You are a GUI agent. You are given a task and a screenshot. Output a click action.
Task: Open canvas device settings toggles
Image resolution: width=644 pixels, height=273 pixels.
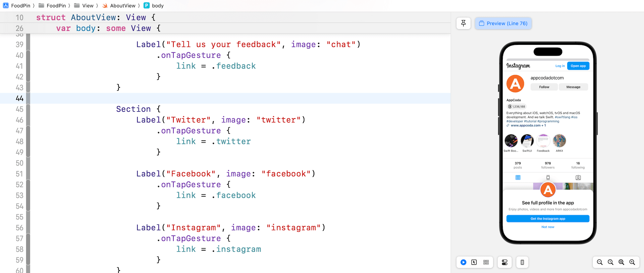pyautogui.click(x=504, y=262)
